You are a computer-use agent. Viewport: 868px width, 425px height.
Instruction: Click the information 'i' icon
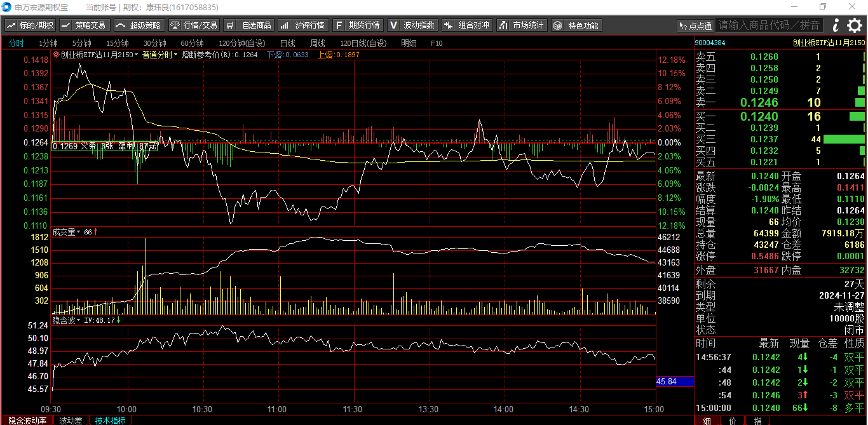836,25
